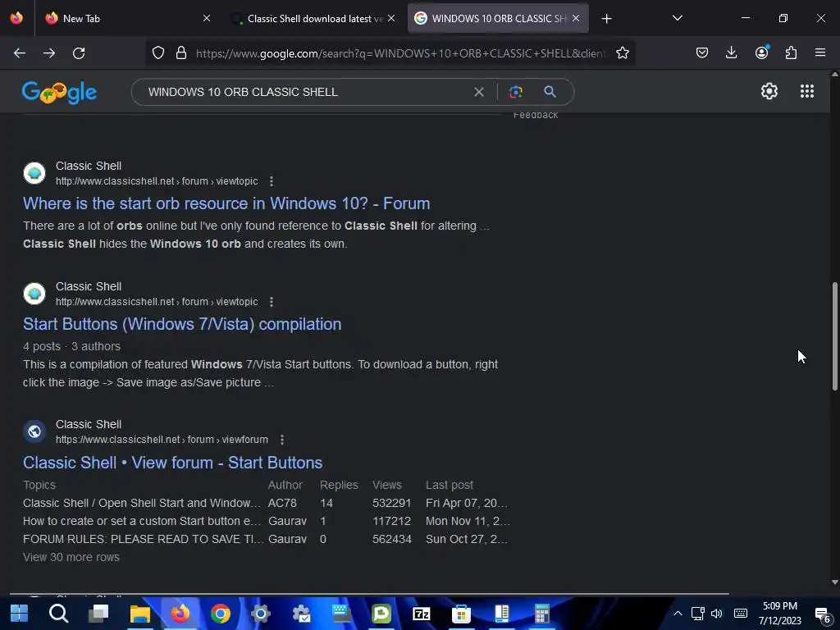Open 'How to create or set a custom Start button' topic

click(x=142, y=521)
